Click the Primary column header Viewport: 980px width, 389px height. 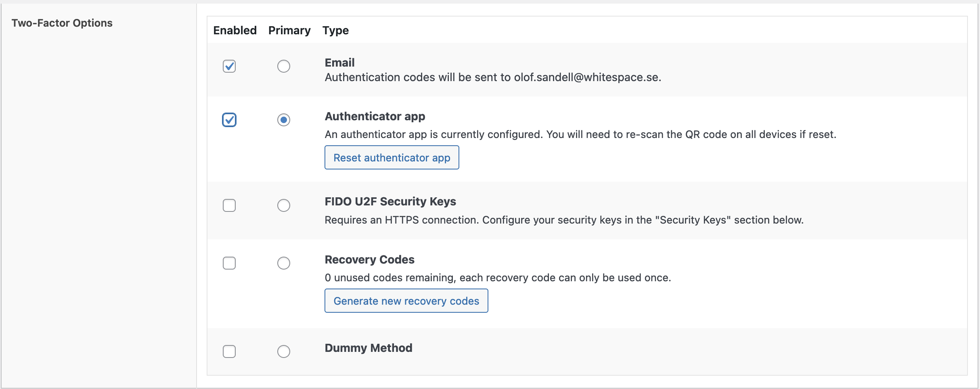tap(289, 30)
